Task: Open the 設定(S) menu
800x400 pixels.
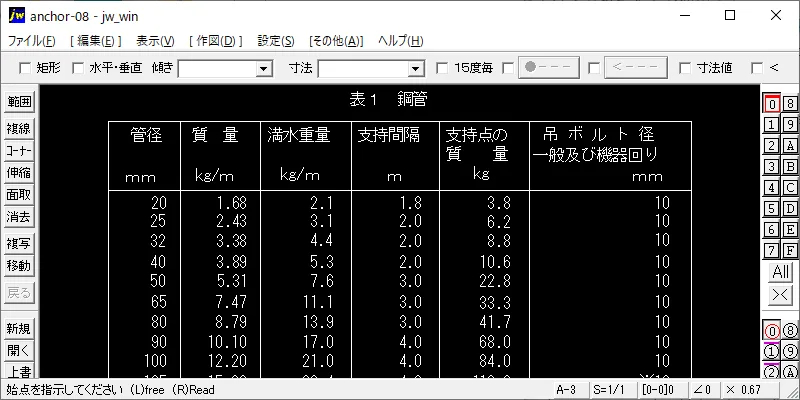Action: point(276,41)
